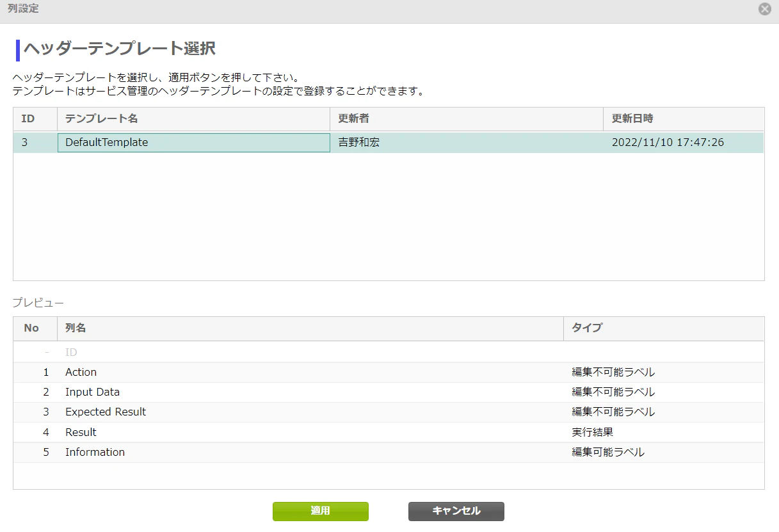Select the Input Data column name
779x532 pixels.
tap(92, 392)
